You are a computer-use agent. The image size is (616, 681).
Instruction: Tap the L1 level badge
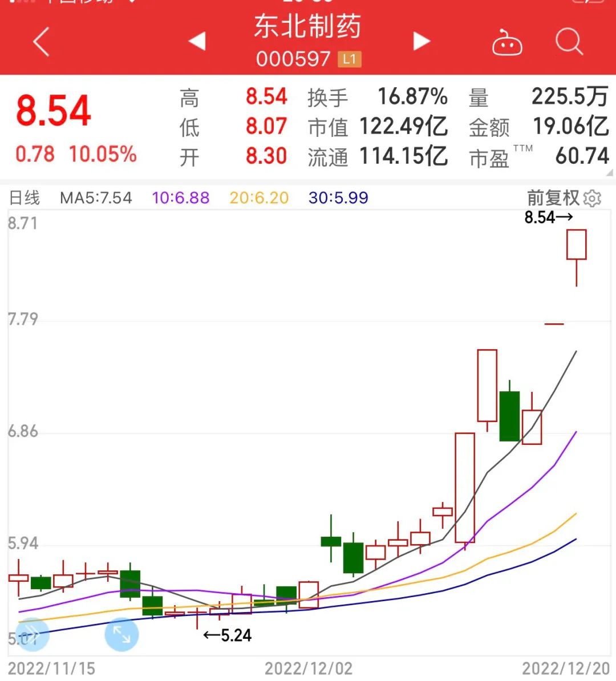click(x=350, y=59)
